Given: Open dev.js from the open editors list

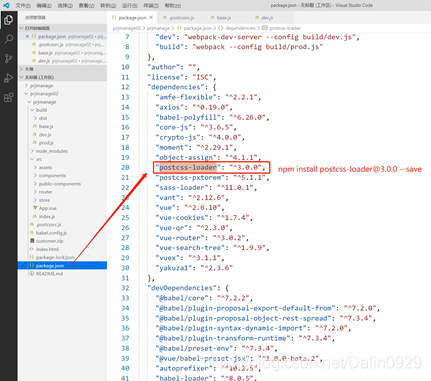Looking at the screenshot, I should [x=63, y=61].
